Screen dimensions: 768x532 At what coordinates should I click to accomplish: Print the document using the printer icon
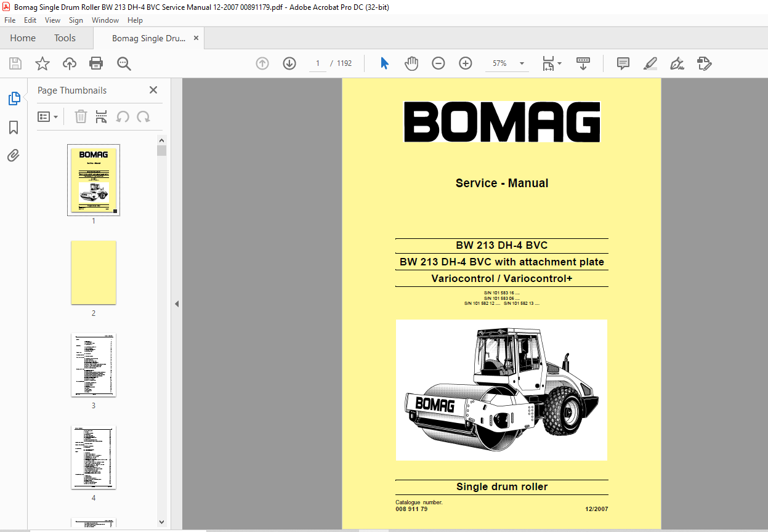pos(96,63)
